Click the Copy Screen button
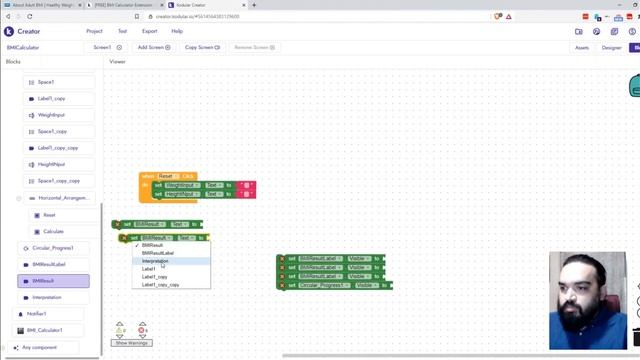The height and width of the screenshot is (360, 640). click(202, 47)
